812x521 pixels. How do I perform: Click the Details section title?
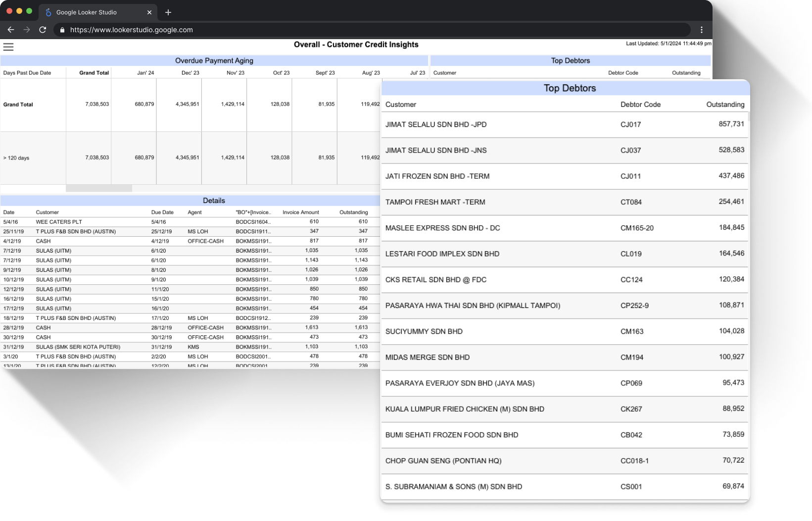coord(214,201)
